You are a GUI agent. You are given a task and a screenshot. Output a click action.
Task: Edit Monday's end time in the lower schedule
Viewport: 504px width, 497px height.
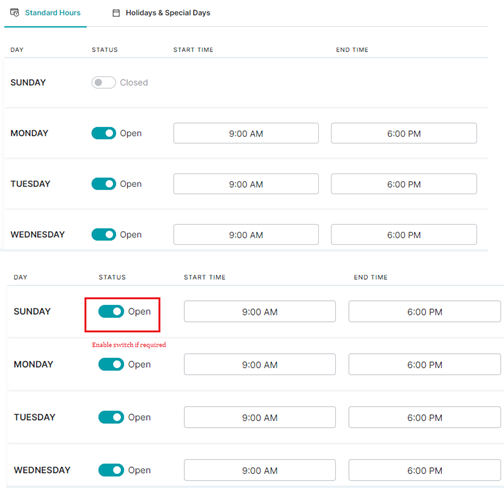pos(425,364)
